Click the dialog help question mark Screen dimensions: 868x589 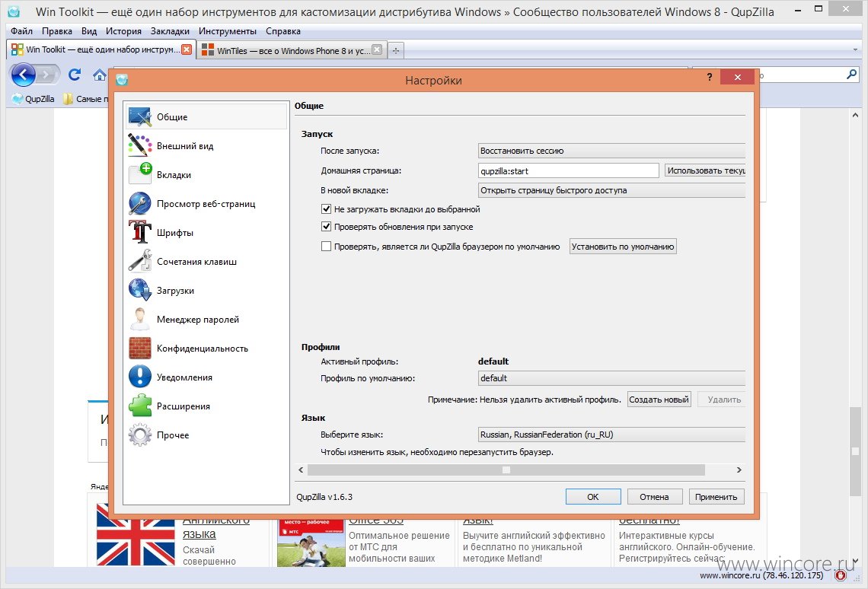point(710,77)
